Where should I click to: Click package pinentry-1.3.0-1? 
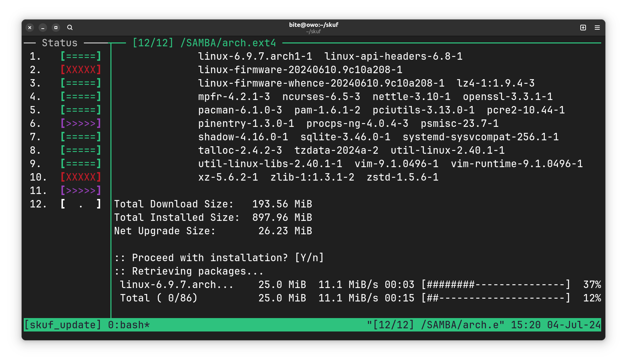(246, 123)
